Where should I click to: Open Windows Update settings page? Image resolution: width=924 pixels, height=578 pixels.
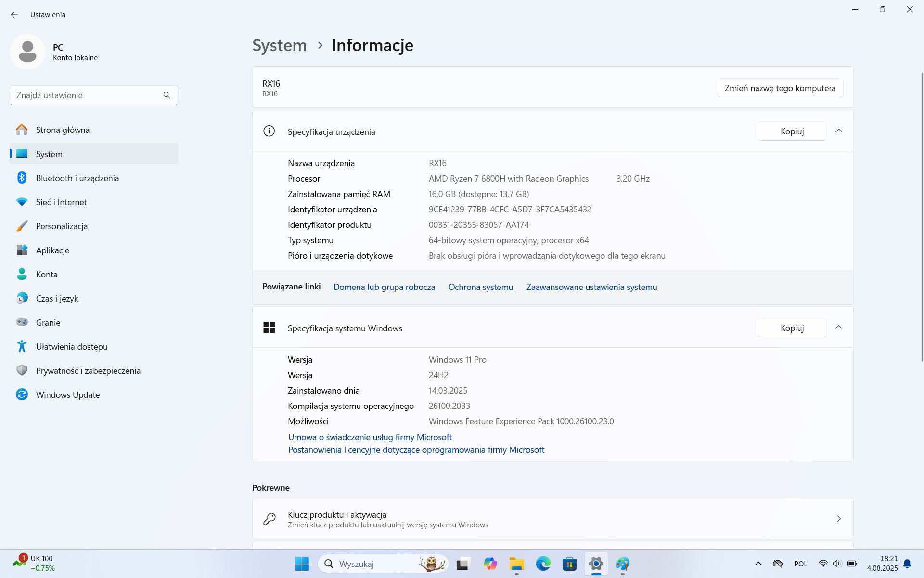tap(94, 394)
